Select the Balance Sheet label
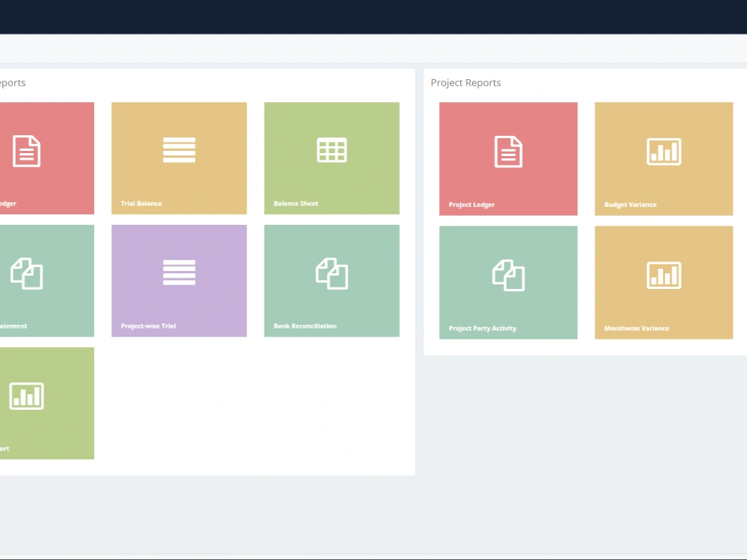This screenshot has height=560, width=747. 296,203
